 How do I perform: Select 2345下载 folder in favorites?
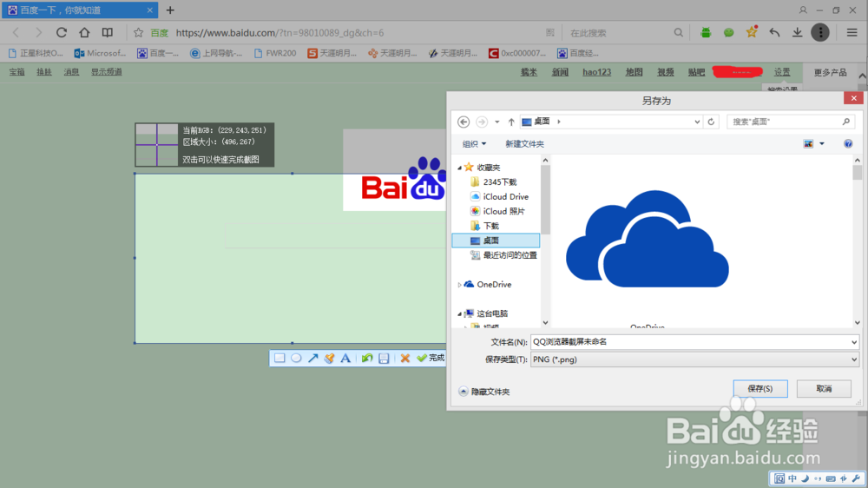[x=494, y=181]
